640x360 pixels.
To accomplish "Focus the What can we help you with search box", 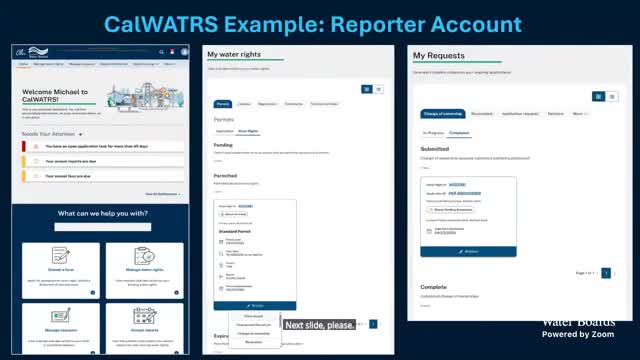I will tap(102, 227).
